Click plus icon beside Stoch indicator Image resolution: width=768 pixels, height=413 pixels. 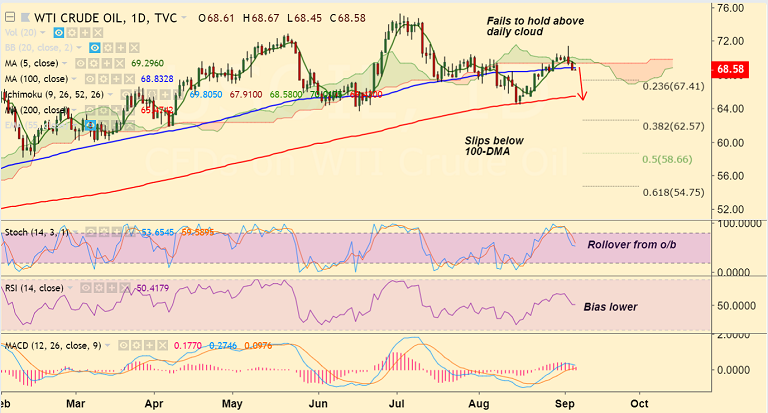[x=117, y=232]
